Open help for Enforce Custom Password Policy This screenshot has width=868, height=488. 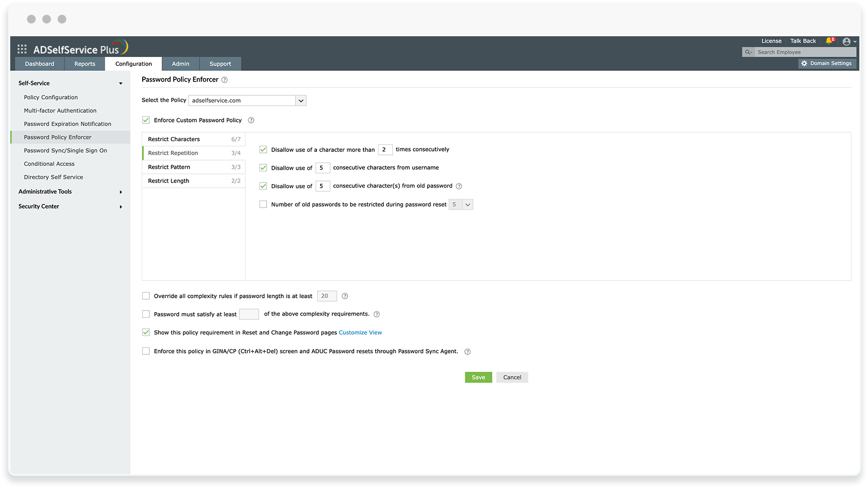pos(251,120)
